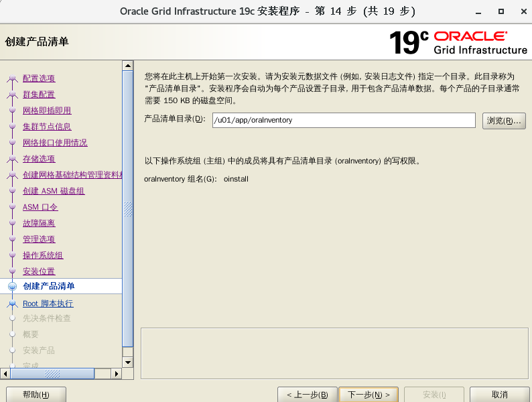Jump to the 网络接口使用情况 step
This screenshot has height=402, width=532.
tap(55, 143)
